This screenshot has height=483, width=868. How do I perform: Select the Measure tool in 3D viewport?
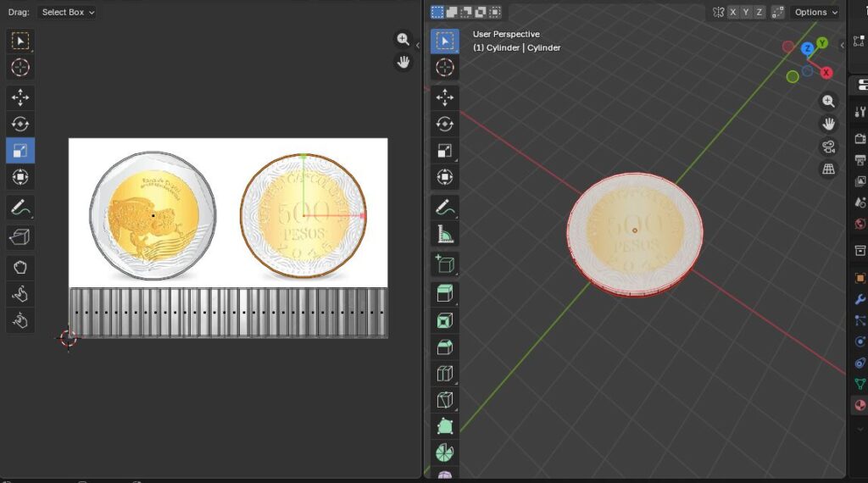pyautogui.click(x=444, y=235)
